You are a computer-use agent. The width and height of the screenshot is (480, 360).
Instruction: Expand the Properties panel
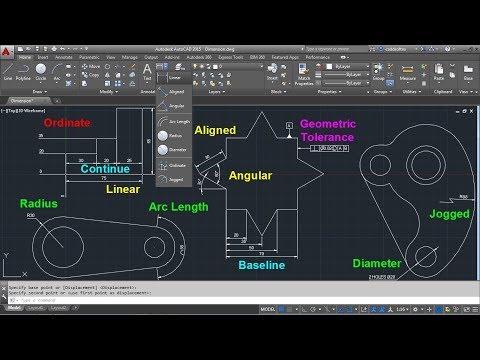329,92
